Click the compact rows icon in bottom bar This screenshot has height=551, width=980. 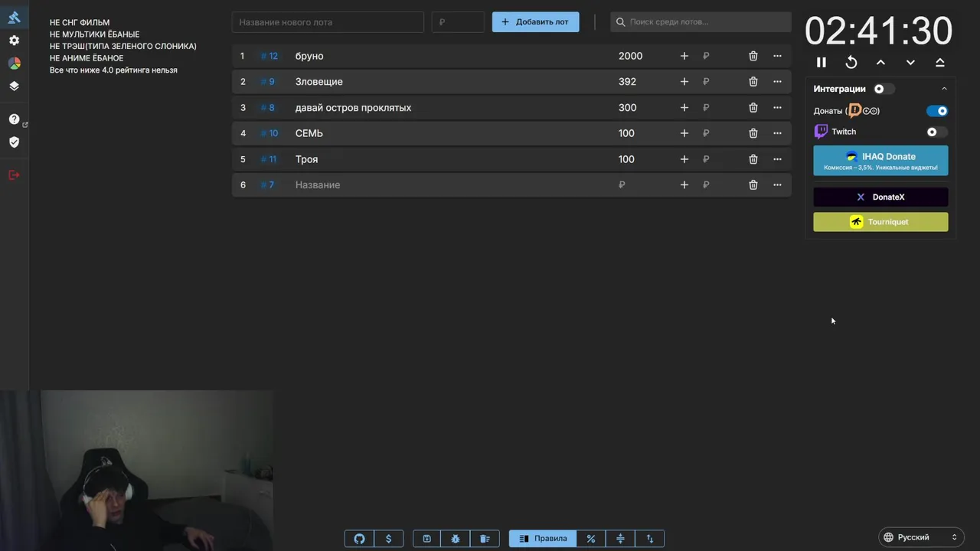coord(620,539)
